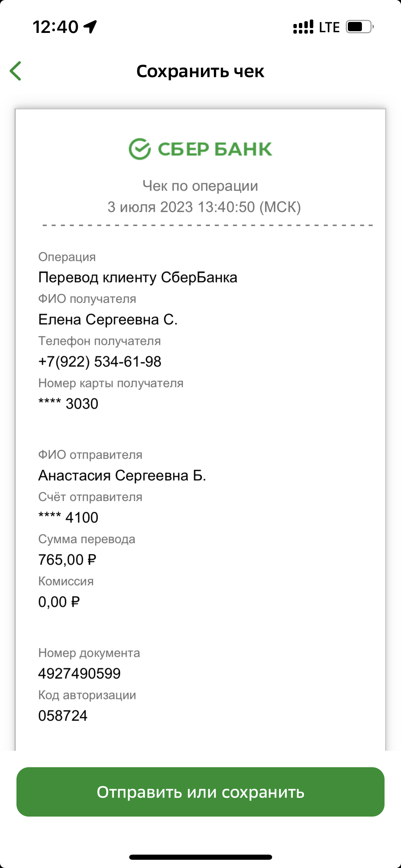Tap the commission value 0,00 ₽
Screen dimensions: 401x868
[x=59, y=602]
